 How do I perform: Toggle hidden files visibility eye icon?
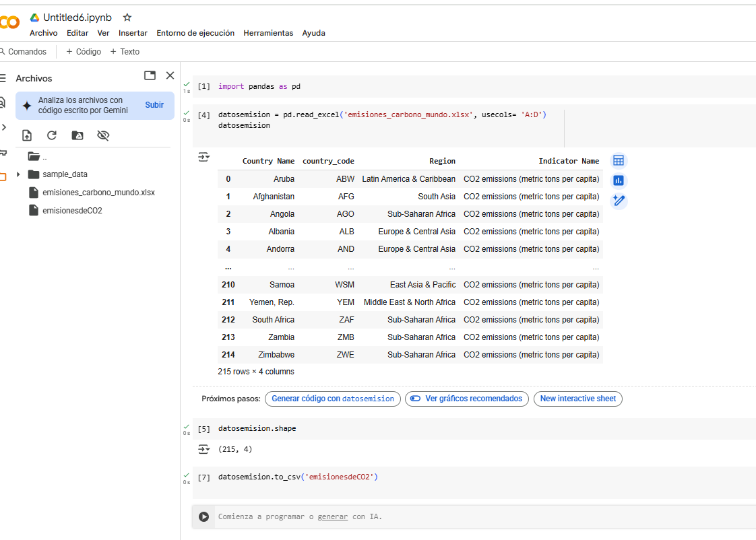(x=103, y=135)
